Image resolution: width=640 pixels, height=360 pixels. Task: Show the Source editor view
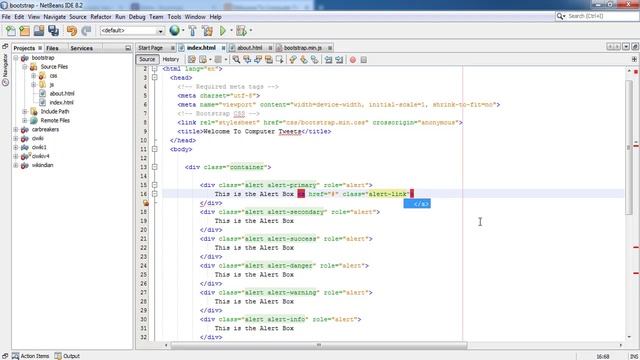pos(147,60)
